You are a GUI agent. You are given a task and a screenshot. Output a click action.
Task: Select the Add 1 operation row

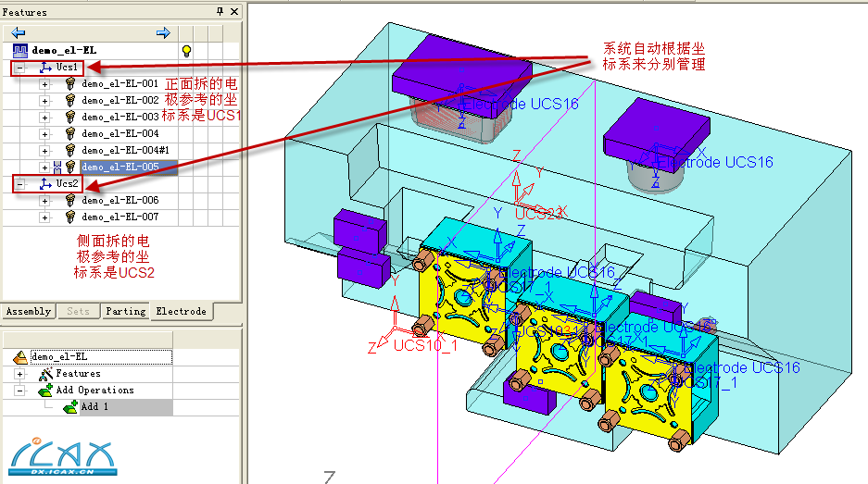point(126,407)
